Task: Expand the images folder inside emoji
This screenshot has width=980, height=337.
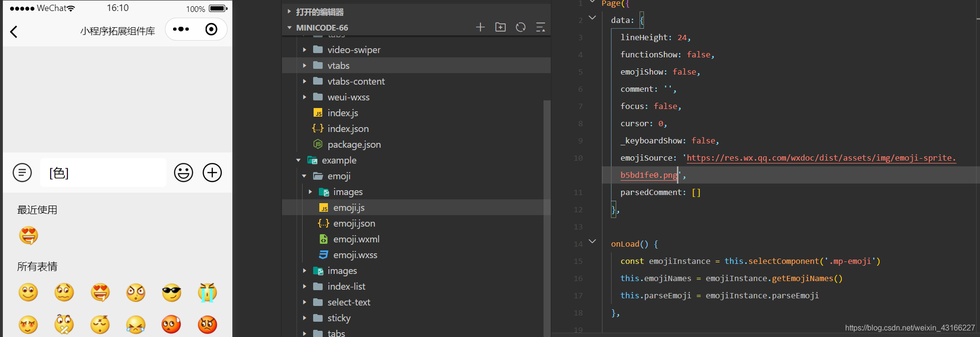Action: tap(310, 192)
